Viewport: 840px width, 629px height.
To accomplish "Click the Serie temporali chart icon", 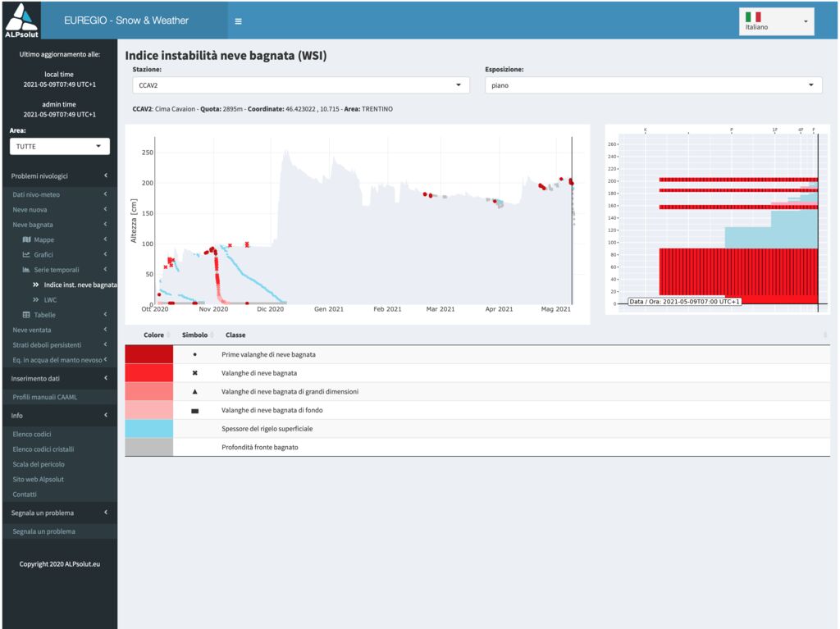I will pos(26,270).
